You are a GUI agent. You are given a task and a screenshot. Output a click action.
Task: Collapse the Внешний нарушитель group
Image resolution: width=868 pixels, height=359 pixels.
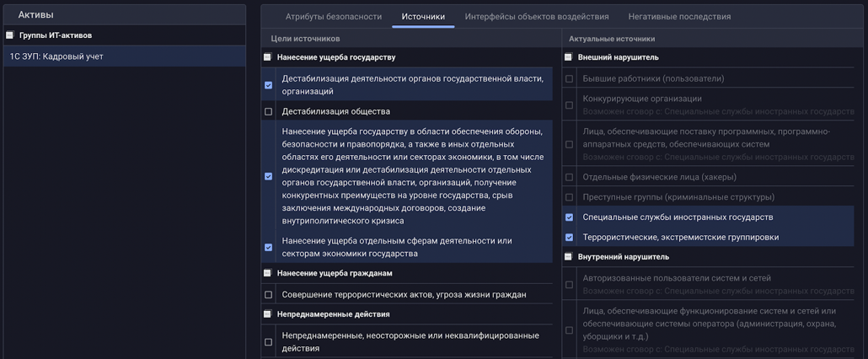(x=569, y=57)
